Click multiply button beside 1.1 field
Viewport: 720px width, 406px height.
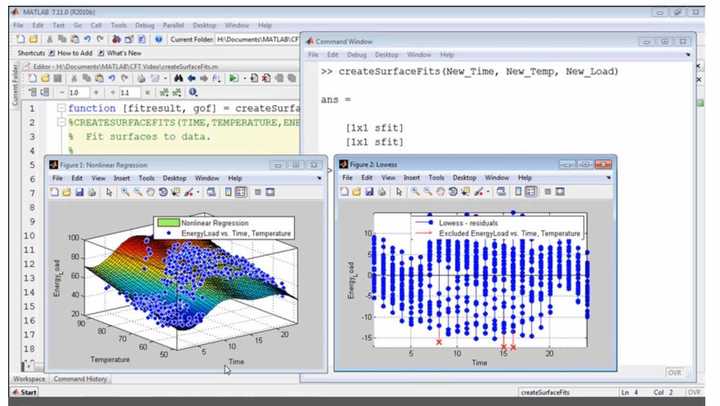147,93
